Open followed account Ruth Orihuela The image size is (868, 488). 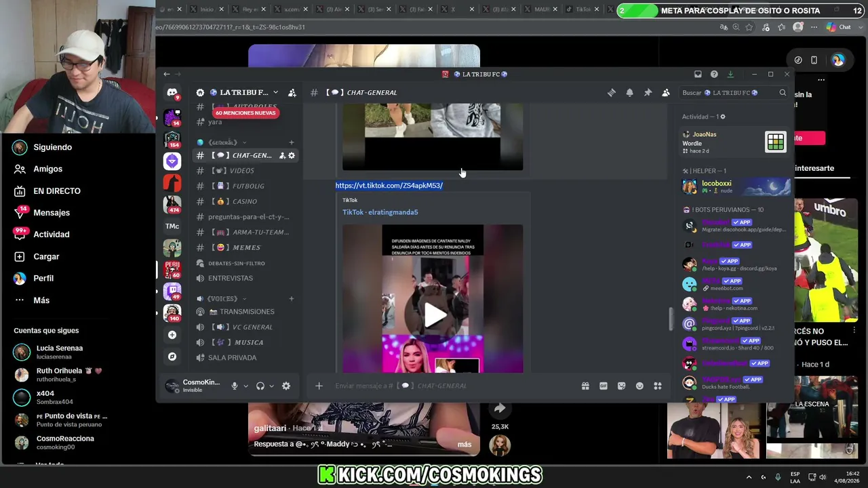pos(58,375)
